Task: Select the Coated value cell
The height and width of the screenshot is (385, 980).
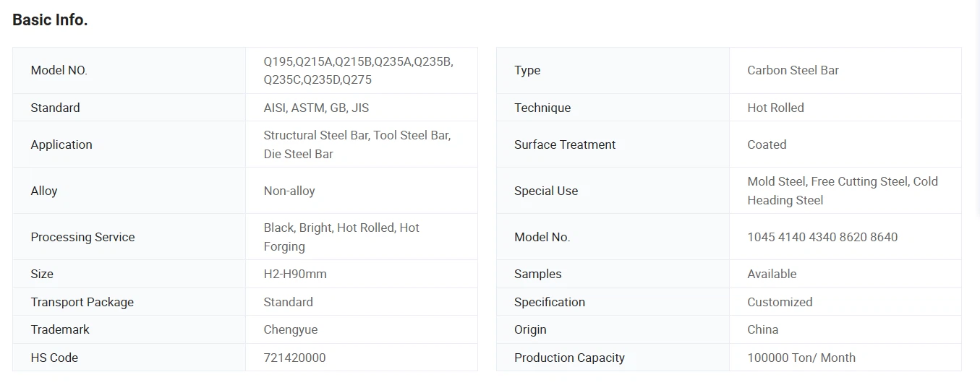Action: [767, 144]
